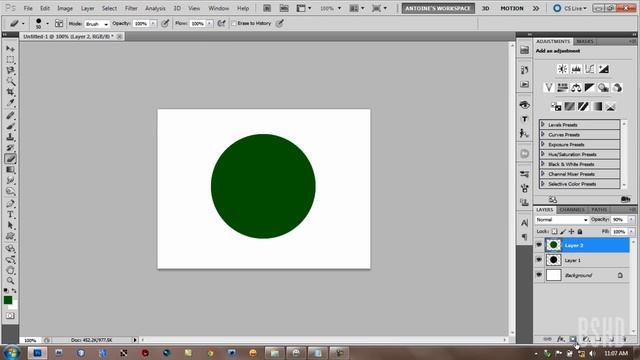The image size is (640, 360).
Task: Click eraser Opacity value field
Action: 141,24
